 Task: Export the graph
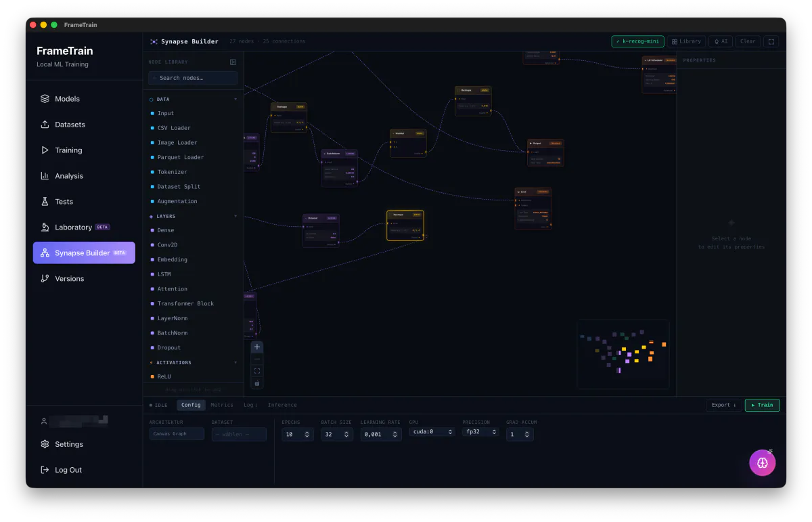point(723,405)
